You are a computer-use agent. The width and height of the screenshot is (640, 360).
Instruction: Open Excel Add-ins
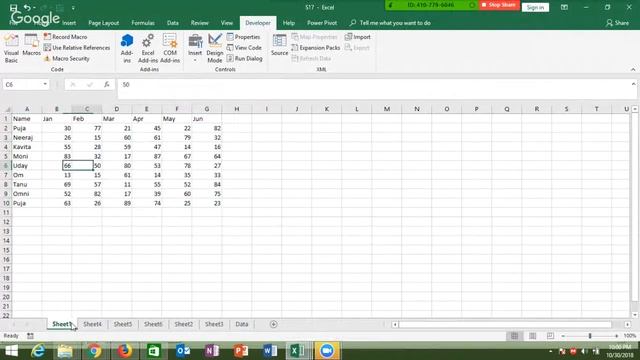(148, 48)
